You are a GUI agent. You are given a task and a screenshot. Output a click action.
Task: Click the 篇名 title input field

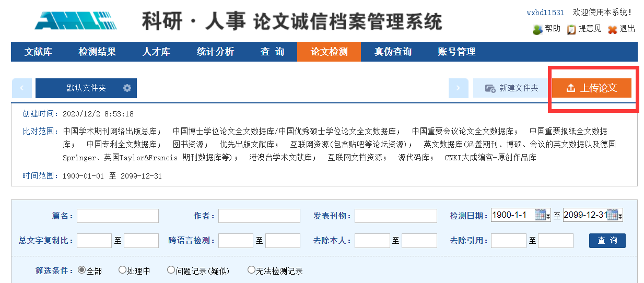tap(118, 216)
